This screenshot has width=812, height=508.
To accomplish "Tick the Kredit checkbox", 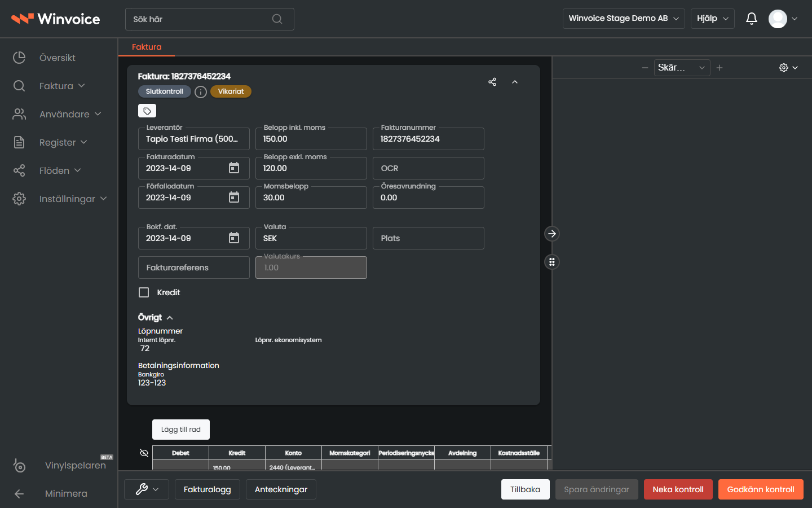I will [144, 292].
